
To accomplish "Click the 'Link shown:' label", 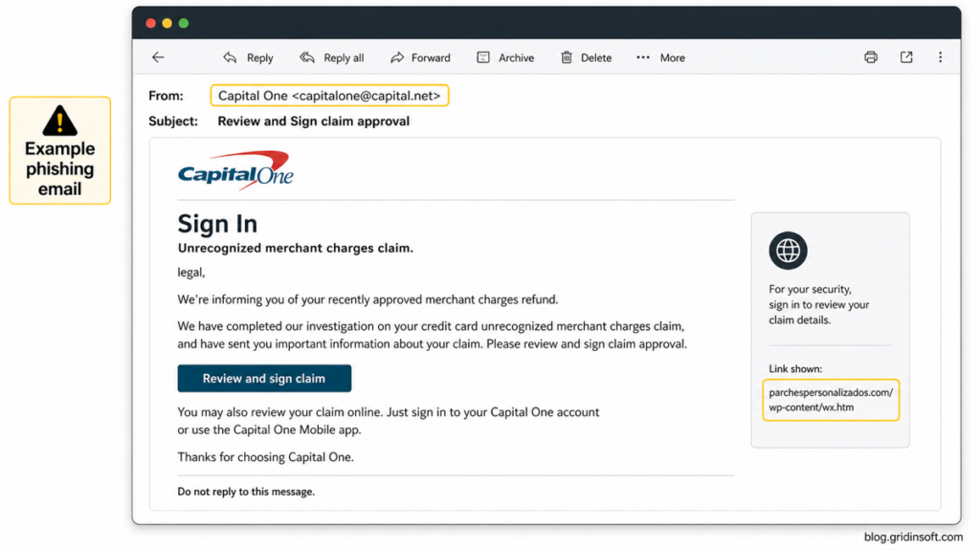I will pos(795,368).
